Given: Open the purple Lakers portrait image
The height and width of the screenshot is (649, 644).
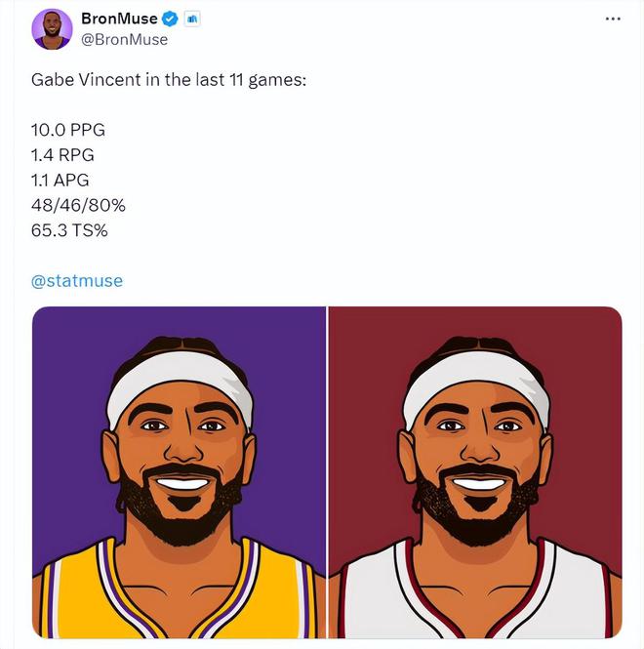Looking at the screenshot, I should pos(179,472).
